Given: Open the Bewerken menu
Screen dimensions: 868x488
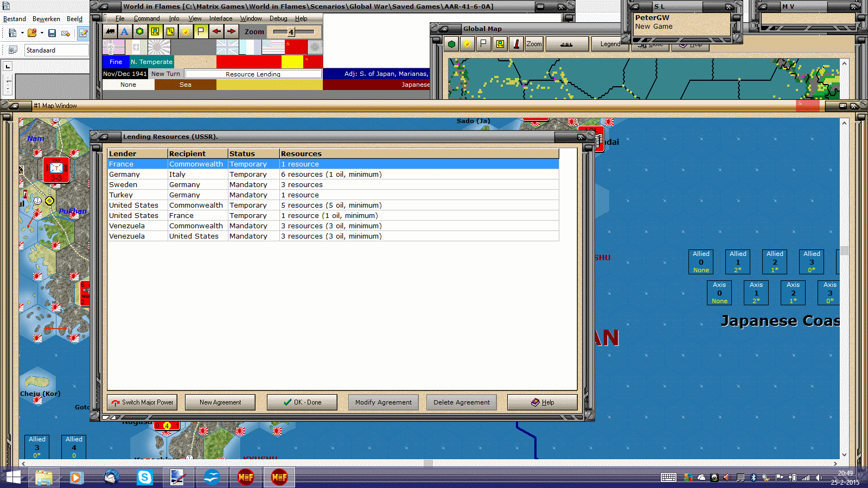Looking at the screenshot, I should coord(46,19).
